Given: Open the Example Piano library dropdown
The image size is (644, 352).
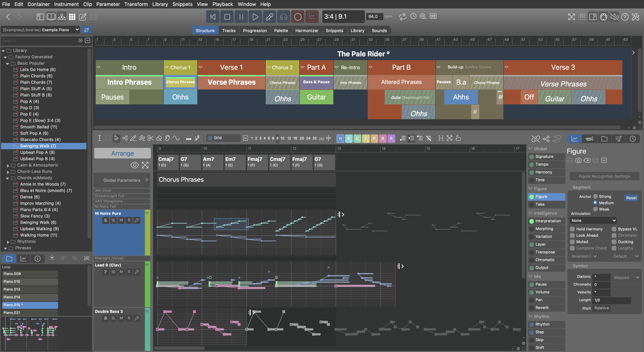Looking at the screenshot, I should (x=77, y=30).
